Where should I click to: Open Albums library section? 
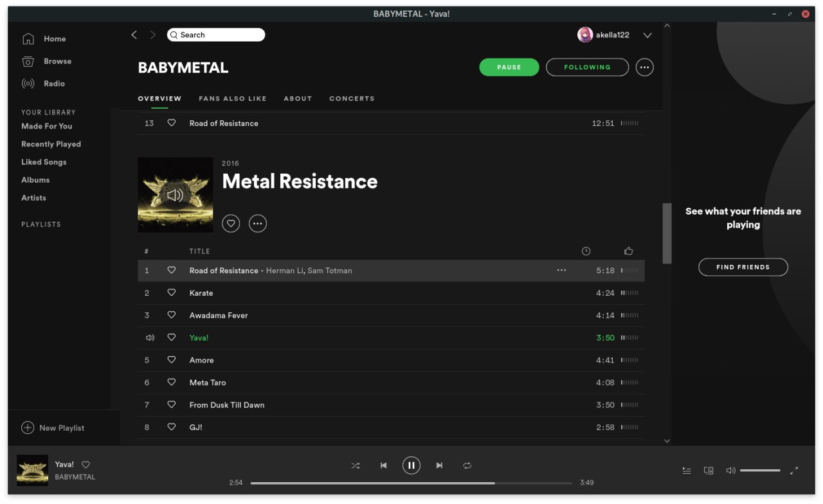[x=35, y=181]
